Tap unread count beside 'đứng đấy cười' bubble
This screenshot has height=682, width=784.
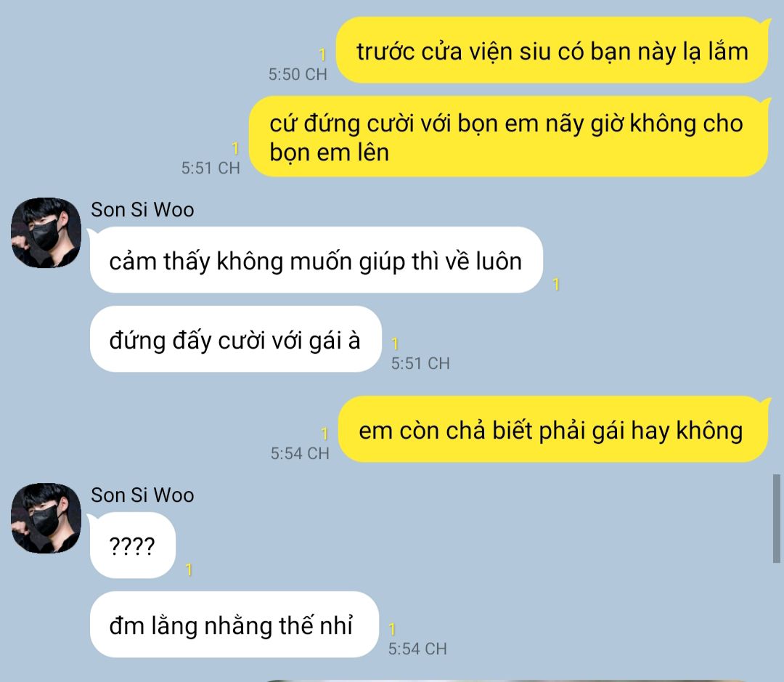click(x=395, y=344)
